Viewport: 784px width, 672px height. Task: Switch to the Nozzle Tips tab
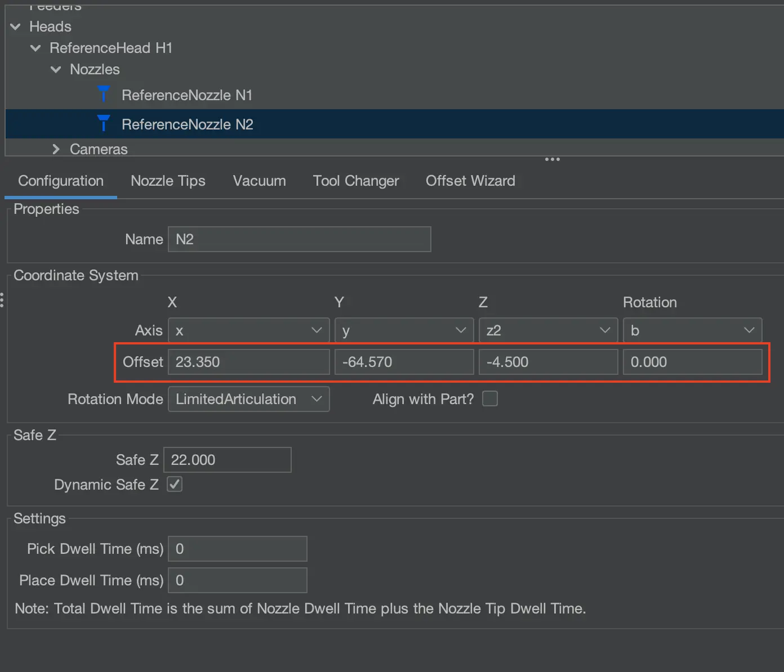click(x=168, y=181)
